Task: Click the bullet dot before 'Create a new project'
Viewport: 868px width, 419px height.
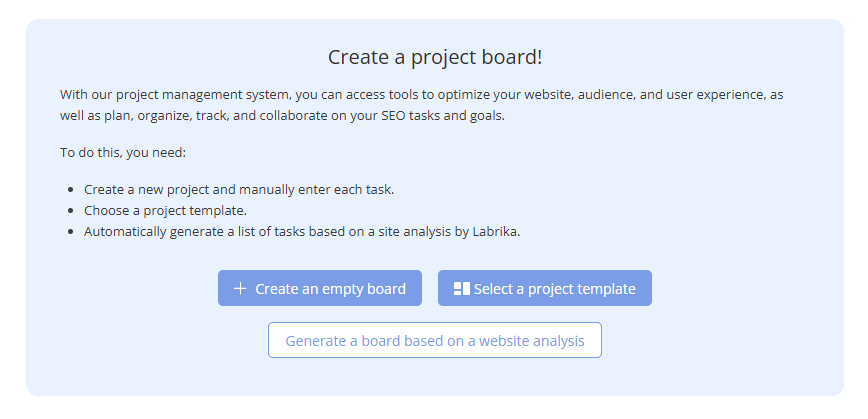Action: tap(71, 189)
